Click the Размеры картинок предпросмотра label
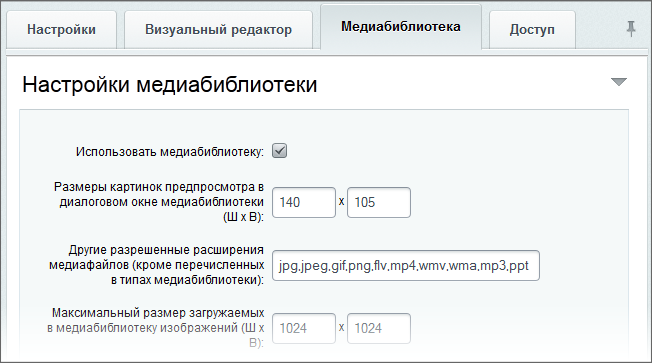Image resolution: width=652 pixels, height=363 pixels. [x=161, y=202]
